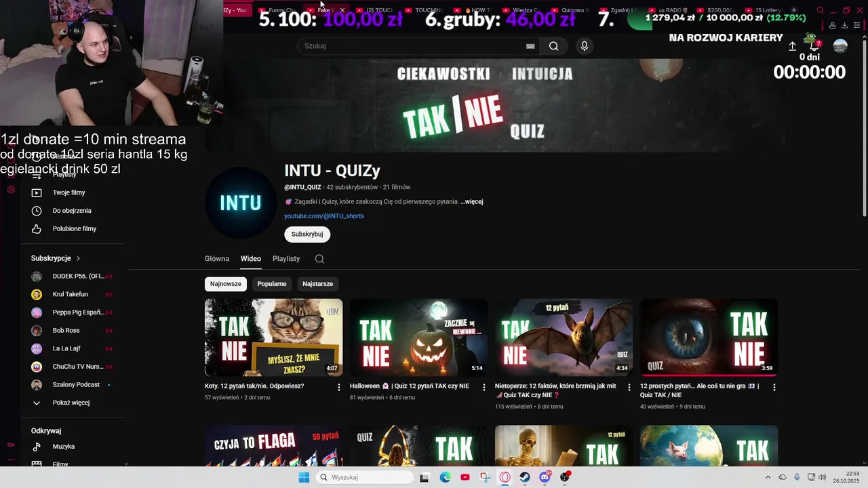The width and height of the screenshot is (868, 488).
Task: Open the youtube.com/@INTU_shorts link
Action: pyautogui.click(x=324, y=216)
